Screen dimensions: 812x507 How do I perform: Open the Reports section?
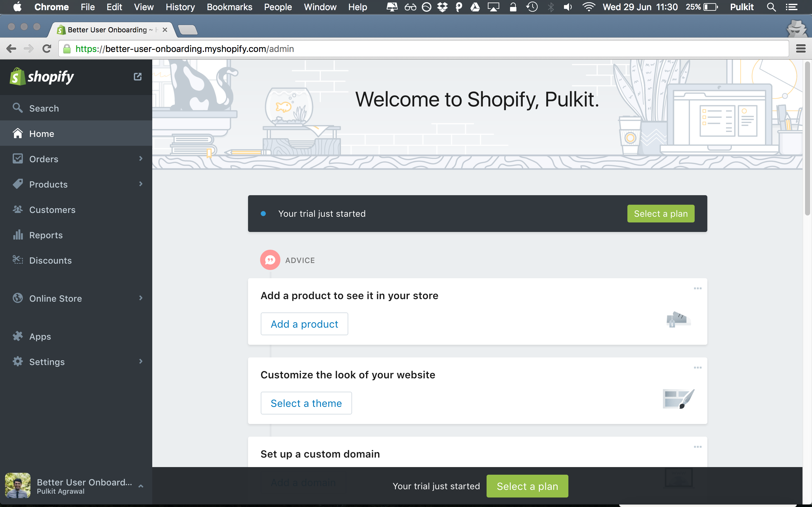pyautogui.click(x=46, y=235)
